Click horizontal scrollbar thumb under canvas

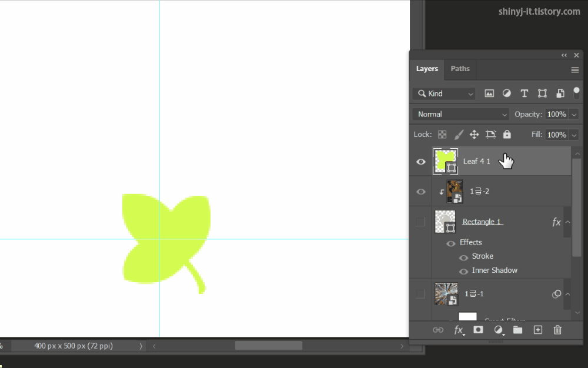[x=269, y=346]
